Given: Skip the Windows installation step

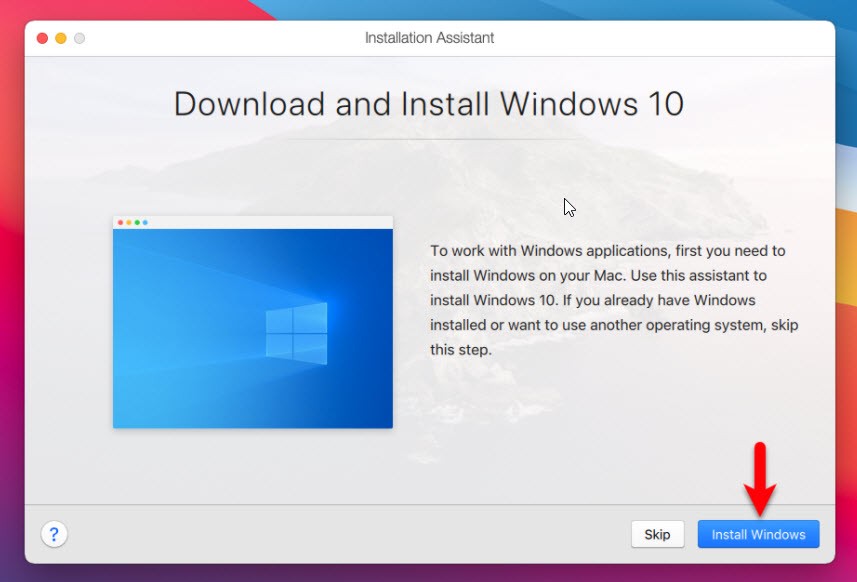Looking at the screenshot, I should pos(657,534).
